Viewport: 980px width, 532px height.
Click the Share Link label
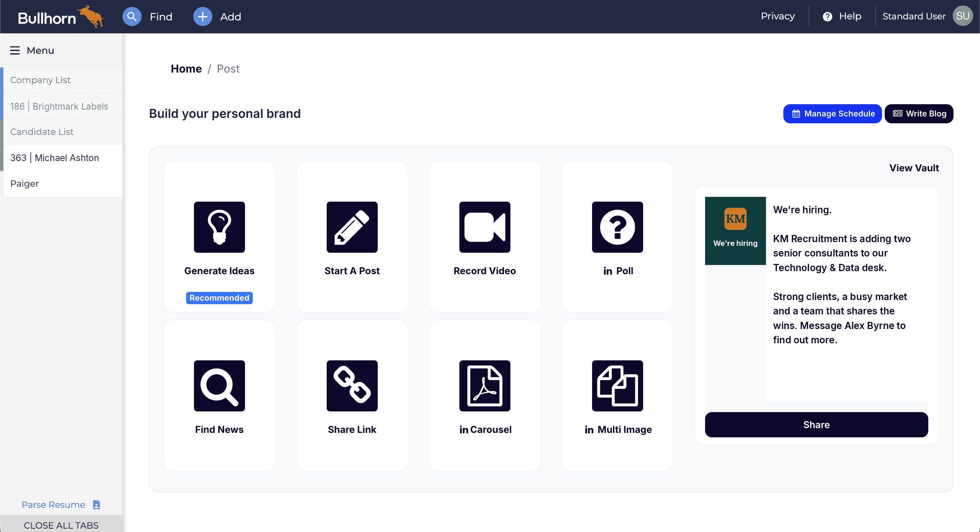point(352,429)
